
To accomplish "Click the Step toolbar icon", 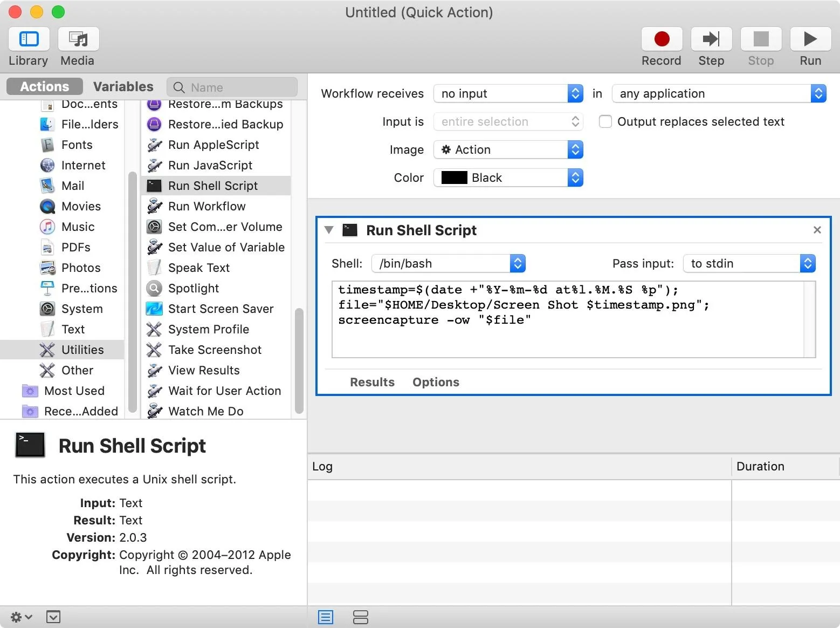I will coord(711,39).
